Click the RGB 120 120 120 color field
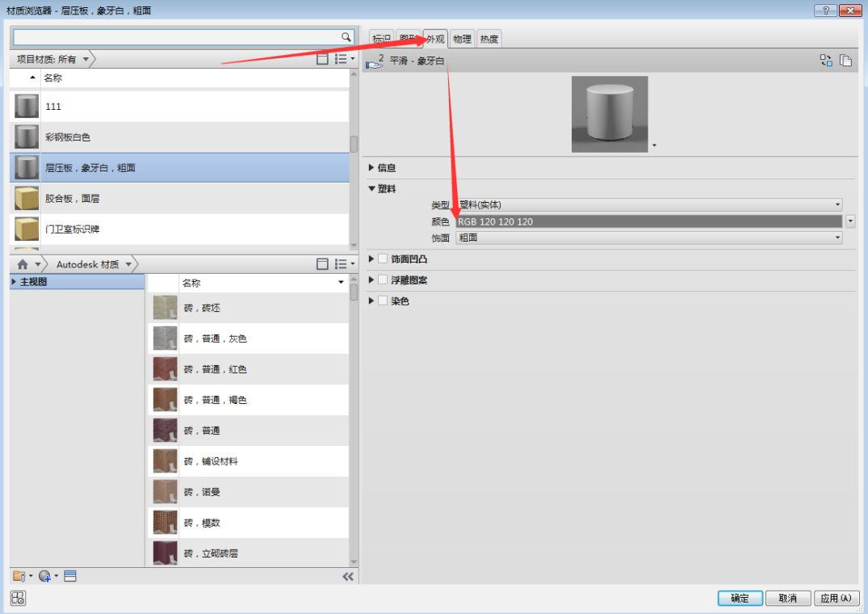The image size is (868, 614). pyautogui.click(x=649, y=221)
